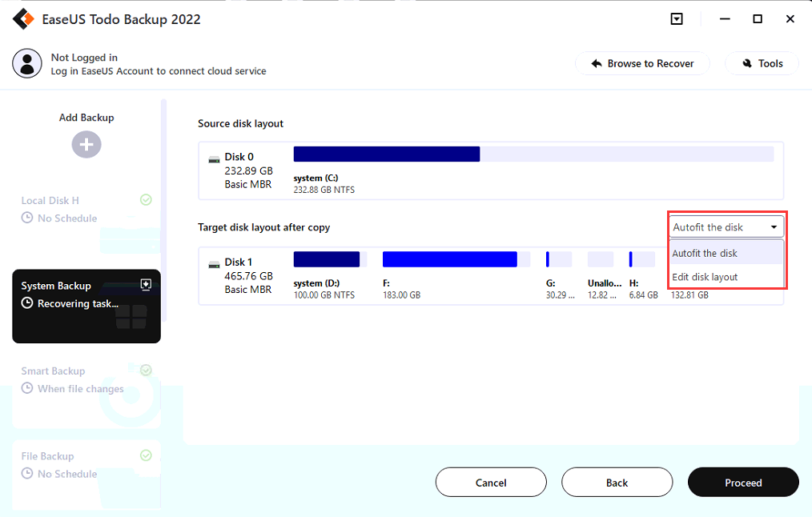Viewport: 812px width, 517px height.
Task: Click the user account avatar icon
Action: click(x=27, y=64)
